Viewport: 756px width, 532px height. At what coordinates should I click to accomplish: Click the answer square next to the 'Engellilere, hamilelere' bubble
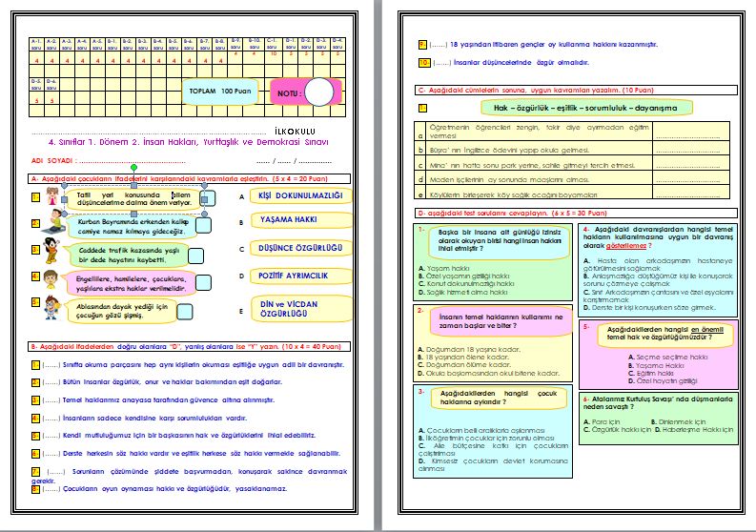(203, 282)
